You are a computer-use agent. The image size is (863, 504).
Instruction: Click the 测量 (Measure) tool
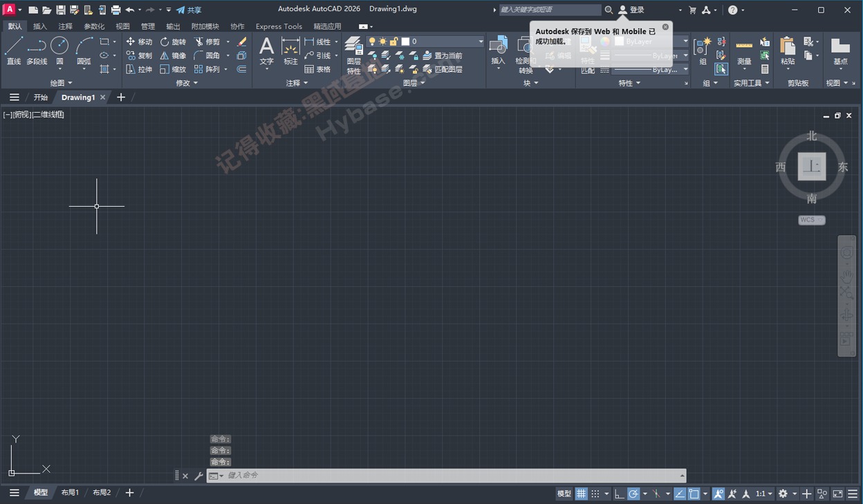coord(744,51)
